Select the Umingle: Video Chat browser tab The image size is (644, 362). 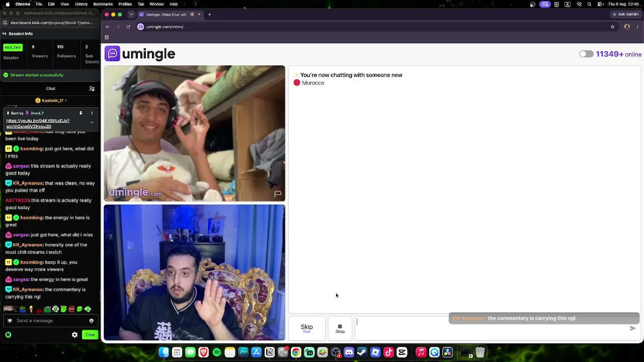pyautogui.click(x=170, y=15)
